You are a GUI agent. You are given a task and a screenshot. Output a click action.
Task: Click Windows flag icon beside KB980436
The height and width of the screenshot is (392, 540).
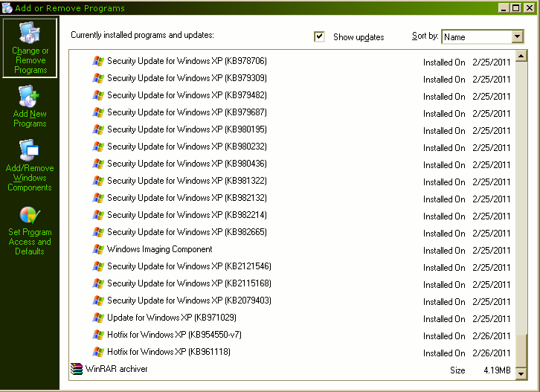pos(98,164)
